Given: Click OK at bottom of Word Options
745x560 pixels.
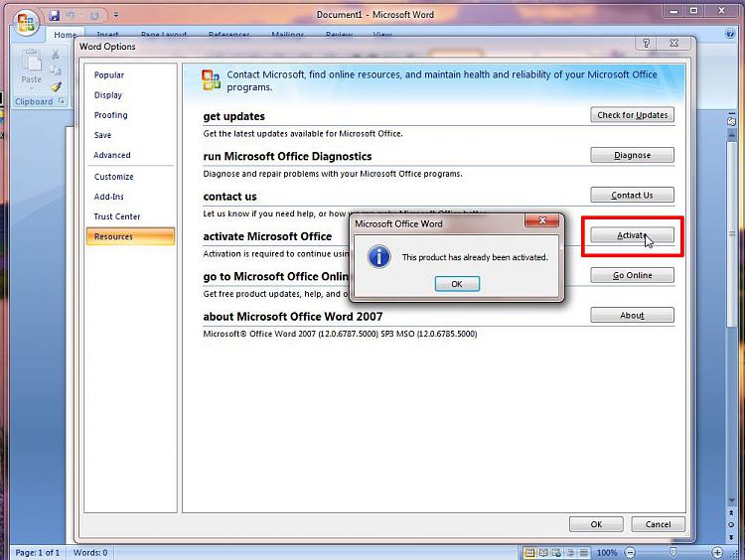Looking at the screenshot, I should (x=596, y=524).
